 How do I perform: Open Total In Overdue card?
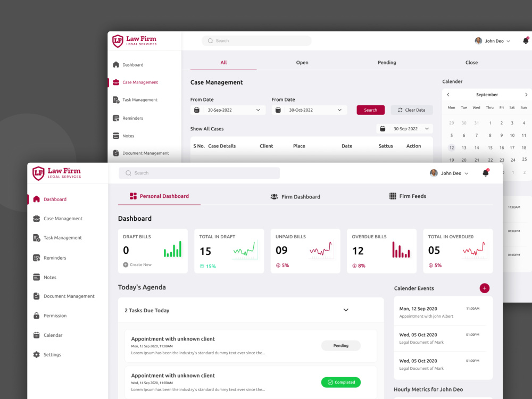click(458, 251)
